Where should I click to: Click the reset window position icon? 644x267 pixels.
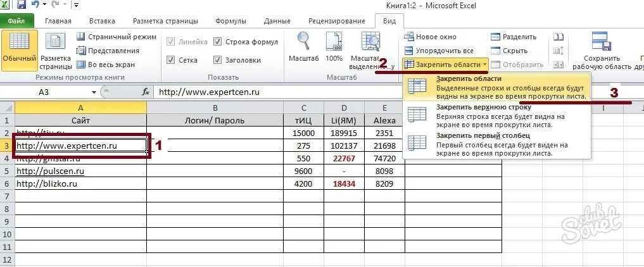[x=558, y=65]
